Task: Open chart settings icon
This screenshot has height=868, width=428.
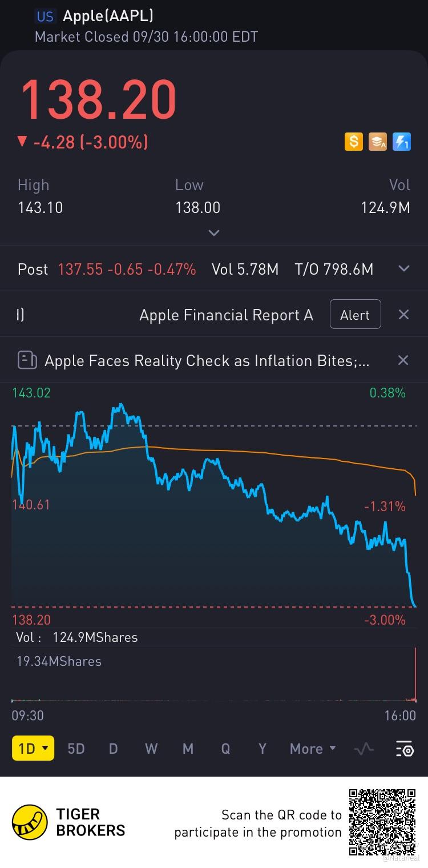Action: coord(404,749)
